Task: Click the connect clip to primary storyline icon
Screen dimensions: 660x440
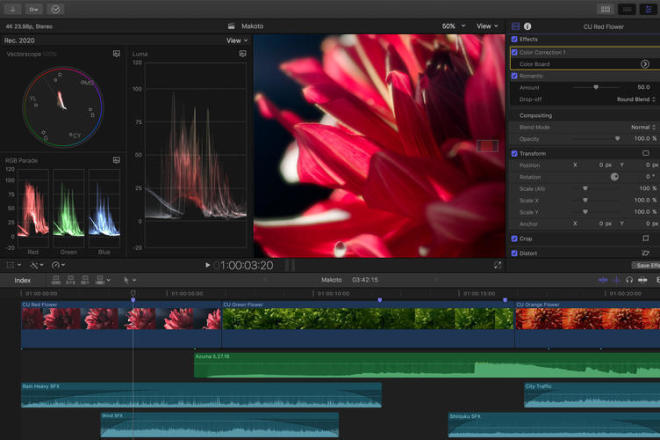Action: [x=56, y=280]
